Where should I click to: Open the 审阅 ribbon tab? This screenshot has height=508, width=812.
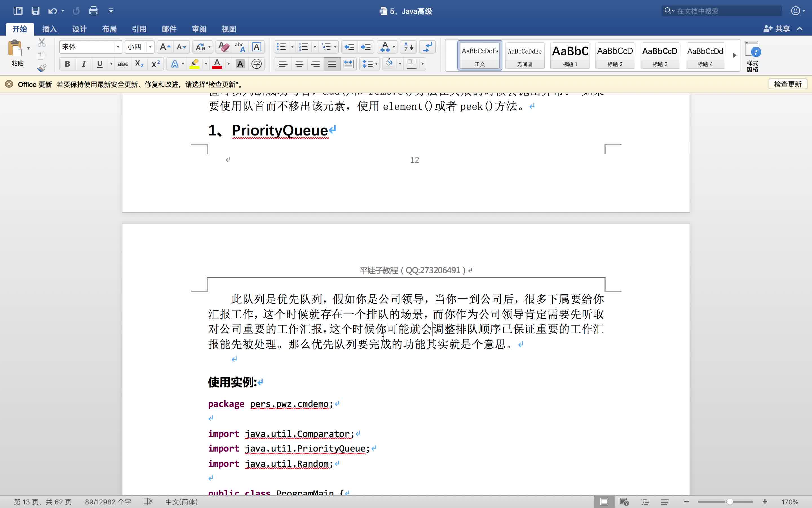(199, 29)
